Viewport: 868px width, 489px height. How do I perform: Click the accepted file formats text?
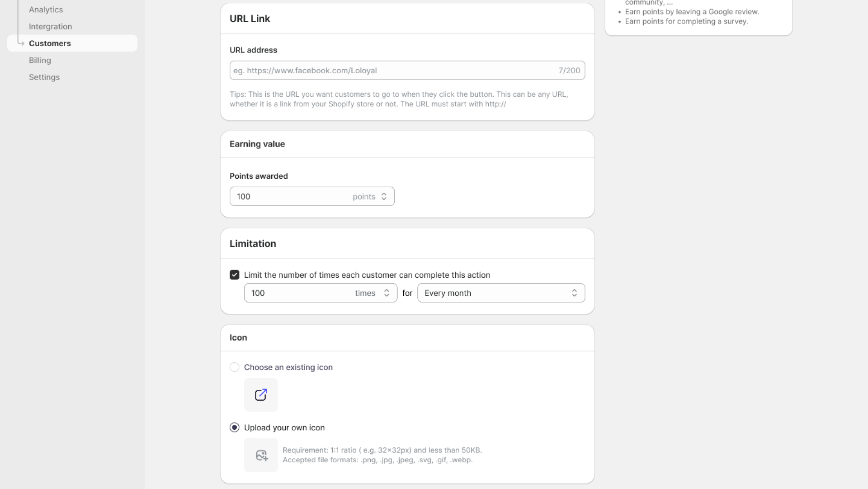pyautogui.click(x=377, y=460)
